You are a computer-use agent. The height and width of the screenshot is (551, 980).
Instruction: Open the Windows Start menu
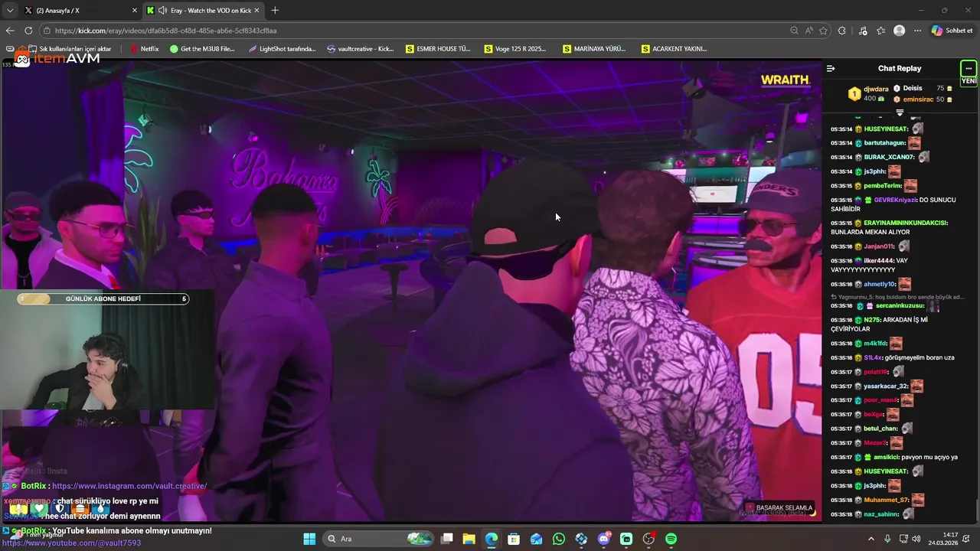(309, 539)
